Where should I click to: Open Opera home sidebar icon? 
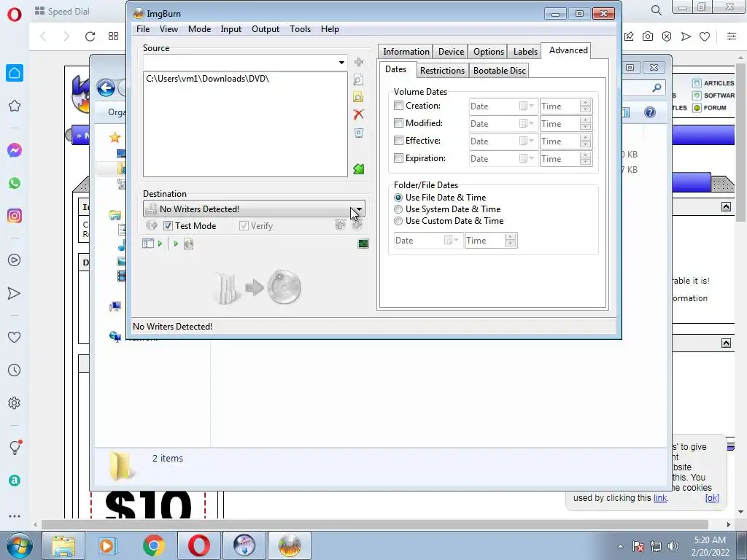coord(15,73)
